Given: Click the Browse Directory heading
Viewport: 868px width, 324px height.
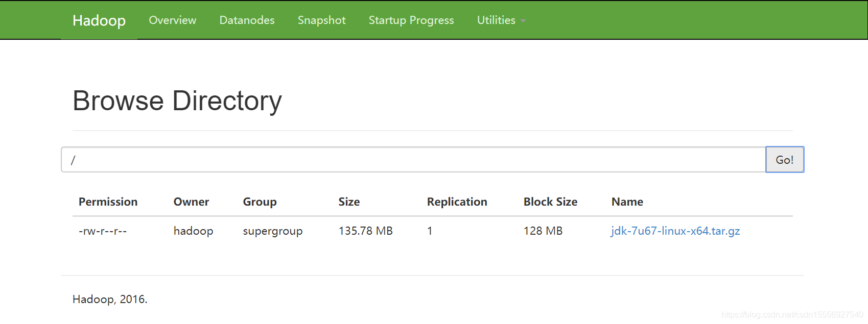Looking at the screenshot, I should 177,101.
